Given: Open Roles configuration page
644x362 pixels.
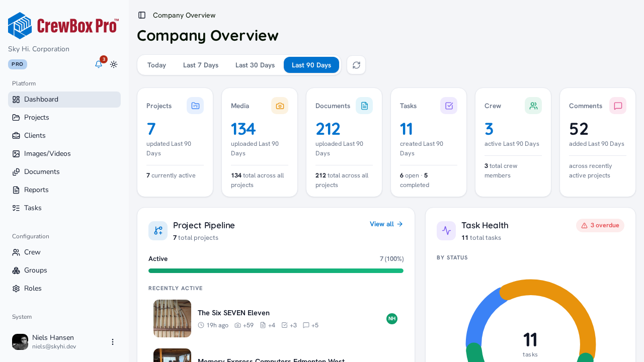Looking at the screenshot, I should [x=64, y=289].
